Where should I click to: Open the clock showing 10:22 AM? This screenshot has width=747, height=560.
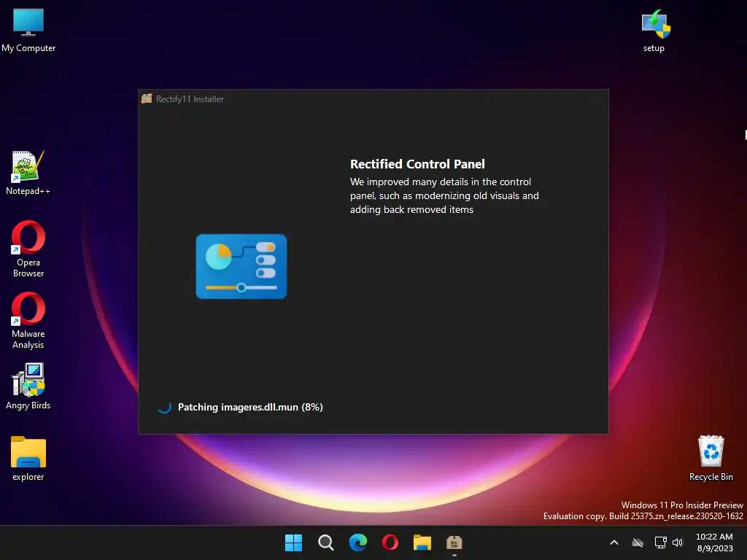(715, 542)
